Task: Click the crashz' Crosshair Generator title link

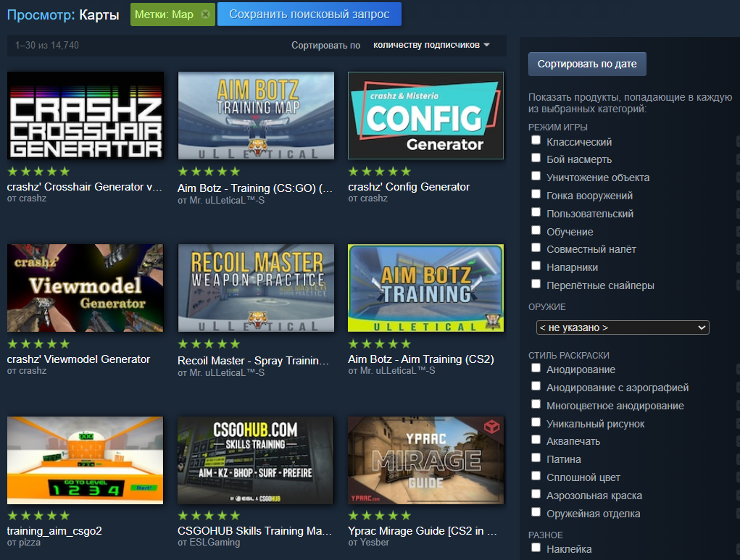Action: point(85,187)
